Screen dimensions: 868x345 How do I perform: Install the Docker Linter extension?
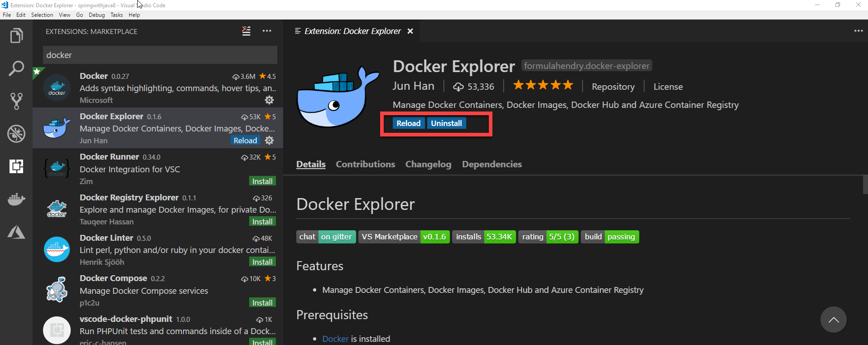tap(262, 262)
